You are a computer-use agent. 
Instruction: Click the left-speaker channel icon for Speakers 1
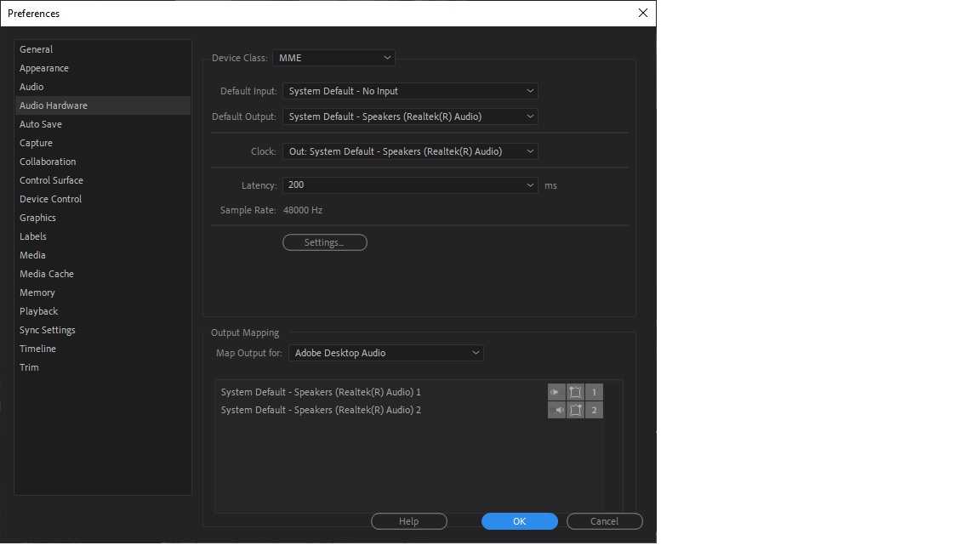(556, 392)
